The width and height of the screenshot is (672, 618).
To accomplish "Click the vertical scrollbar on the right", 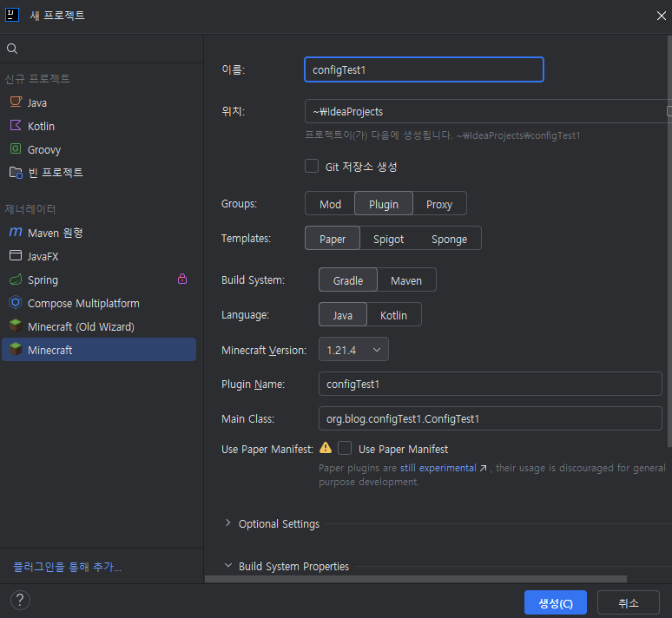I will click(669, 240).
